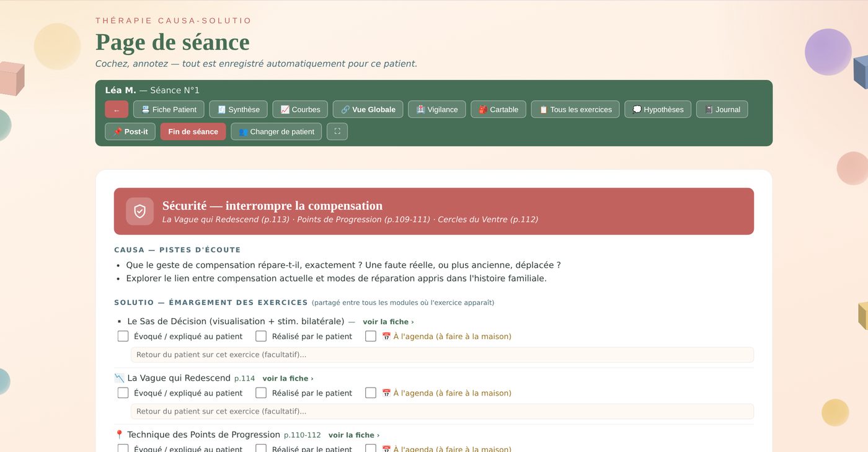Open Fiche Patient
Image resolution: width=868 pixels, height=452 pixels.
pos(169,109)
